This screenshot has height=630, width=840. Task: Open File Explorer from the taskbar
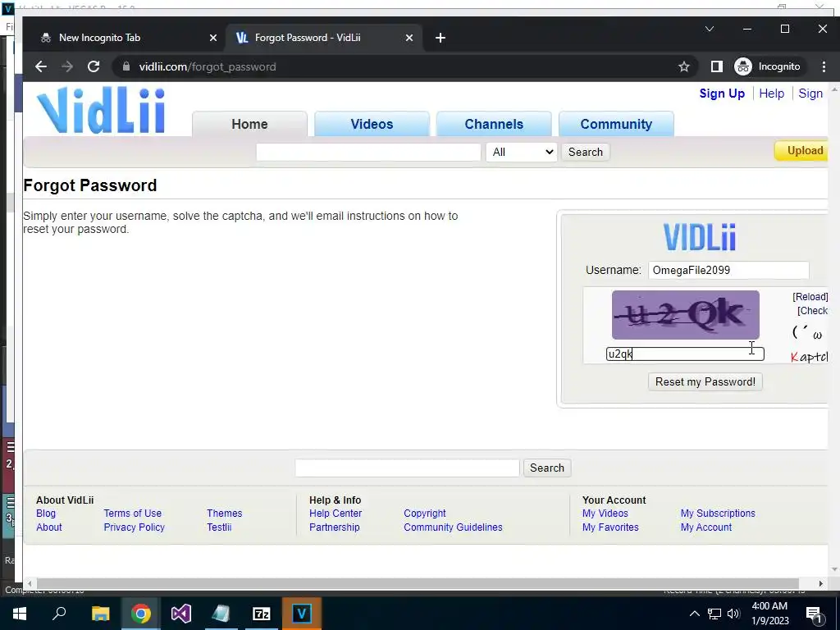click(x=100, y=614)
